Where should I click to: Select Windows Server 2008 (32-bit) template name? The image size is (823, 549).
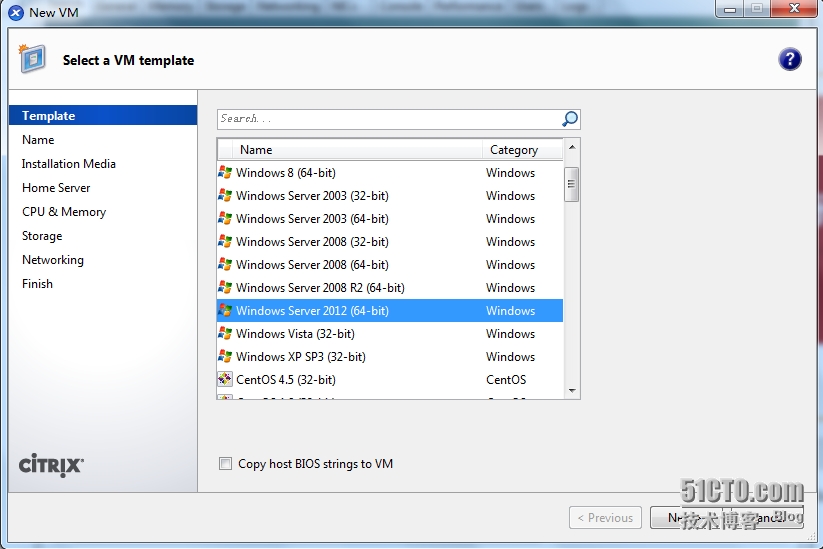pyautogui.click(x=312, y=242)
